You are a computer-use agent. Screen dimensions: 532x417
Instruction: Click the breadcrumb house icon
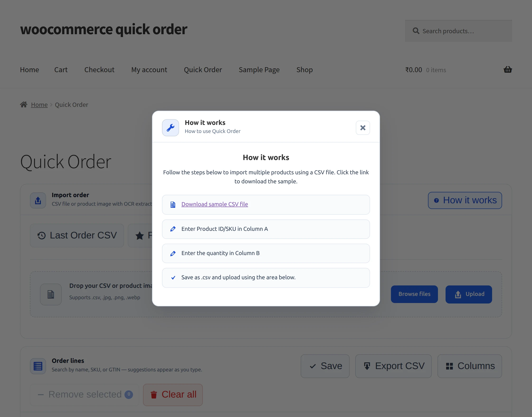(24, 105)
